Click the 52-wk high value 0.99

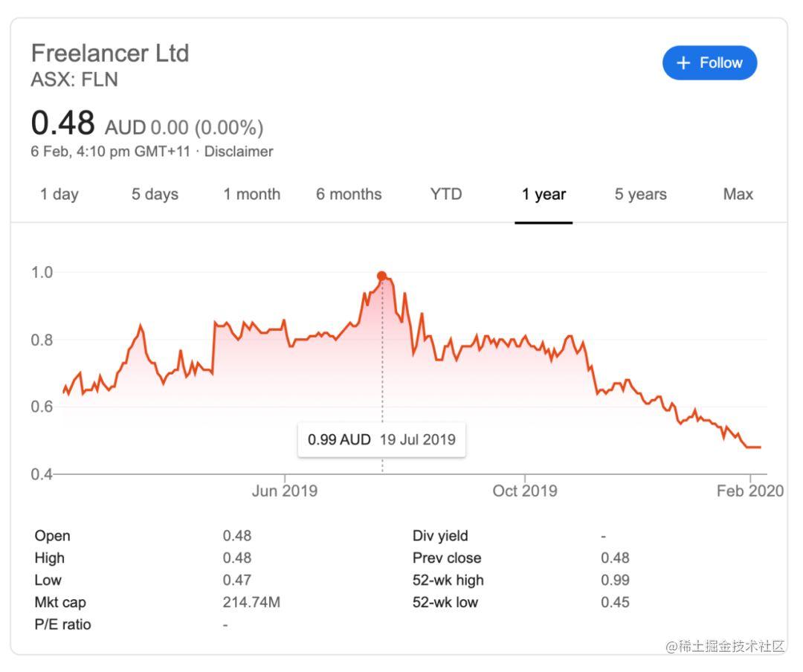coord(615,581)
